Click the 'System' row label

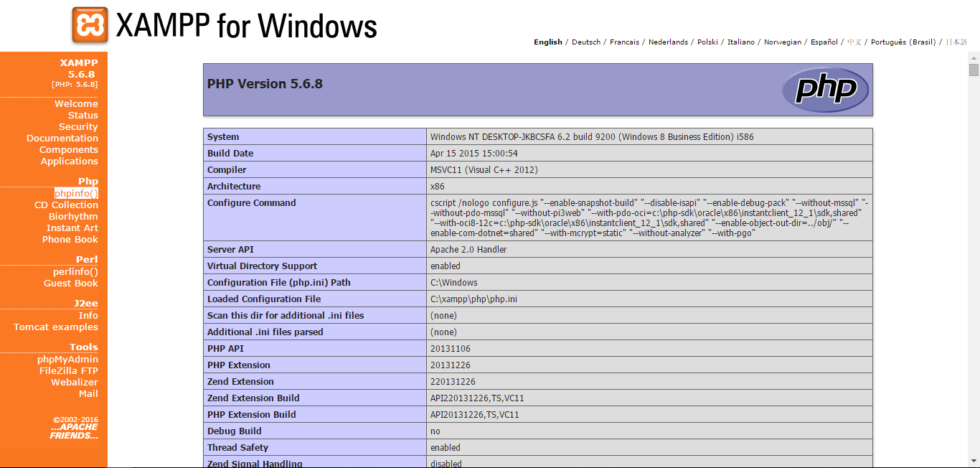coord(223,137)
